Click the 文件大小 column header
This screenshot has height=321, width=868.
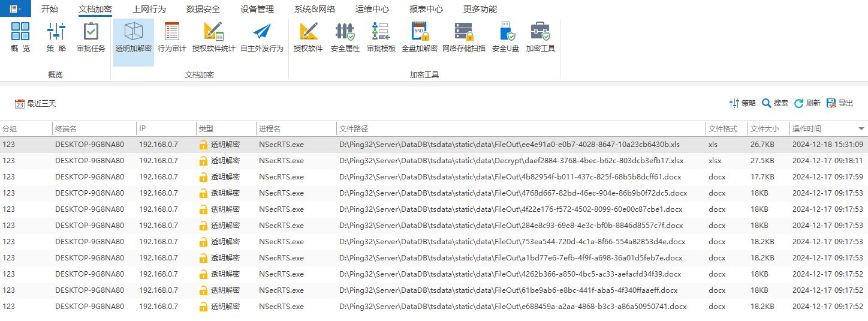[769, 129]
